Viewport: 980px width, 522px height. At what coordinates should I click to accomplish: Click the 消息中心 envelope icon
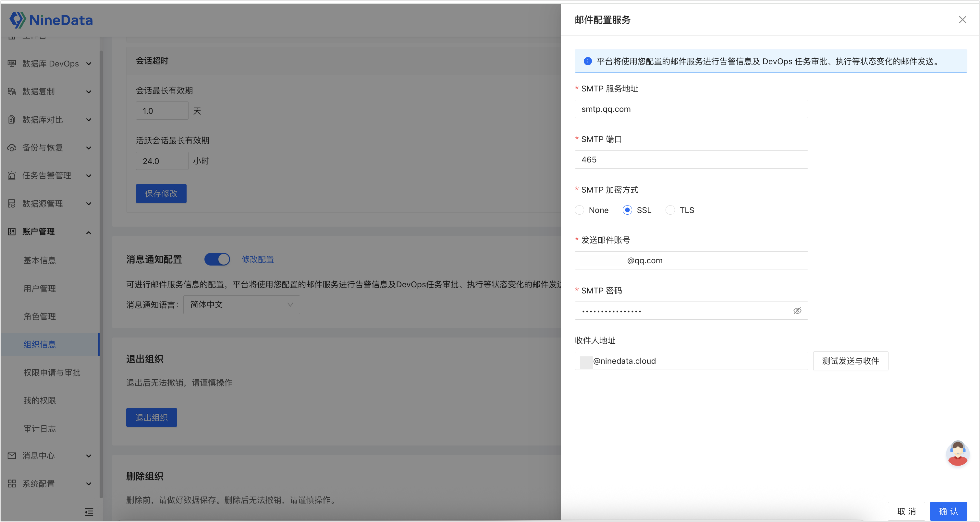(x=12, y=456)
